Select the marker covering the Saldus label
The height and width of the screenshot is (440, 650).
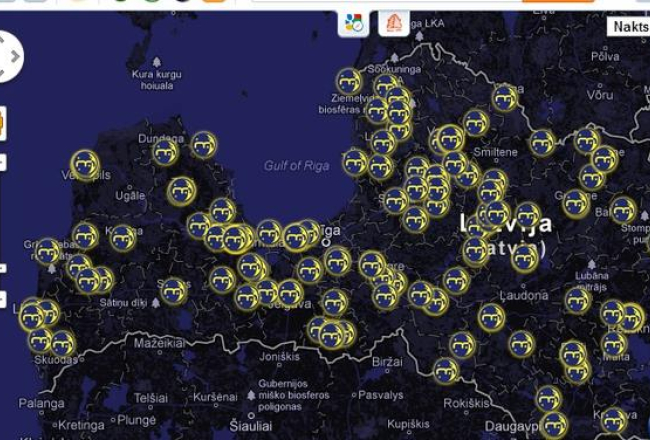(x=174, y=292)
